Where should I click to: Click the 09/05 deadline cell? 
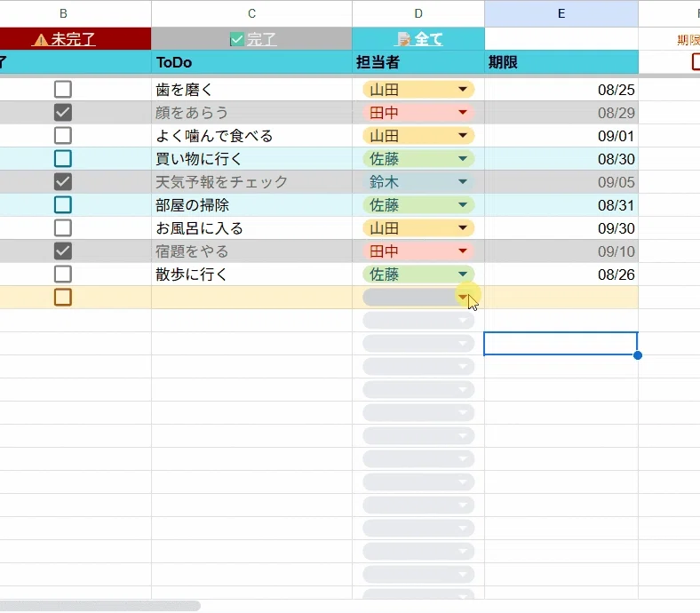pyautogui.click(x=561, y=182)
